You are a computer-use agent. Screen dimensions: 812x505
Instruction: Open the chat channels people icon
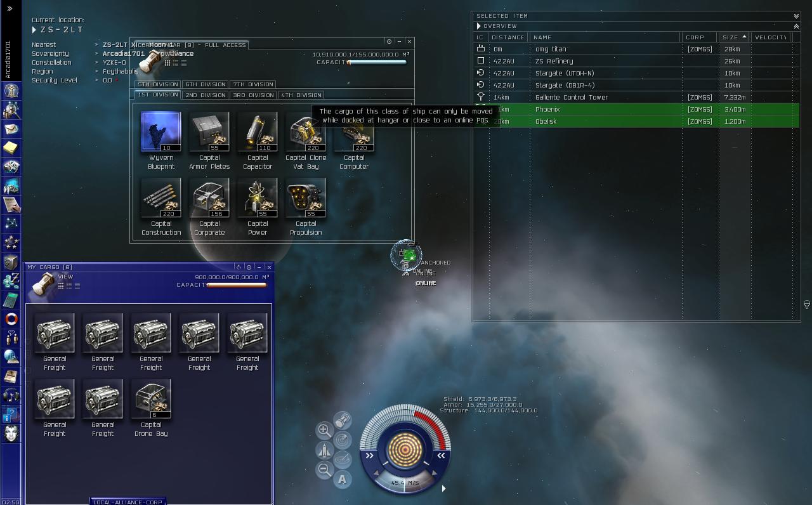pyautogui.click(x=11, y=338)
